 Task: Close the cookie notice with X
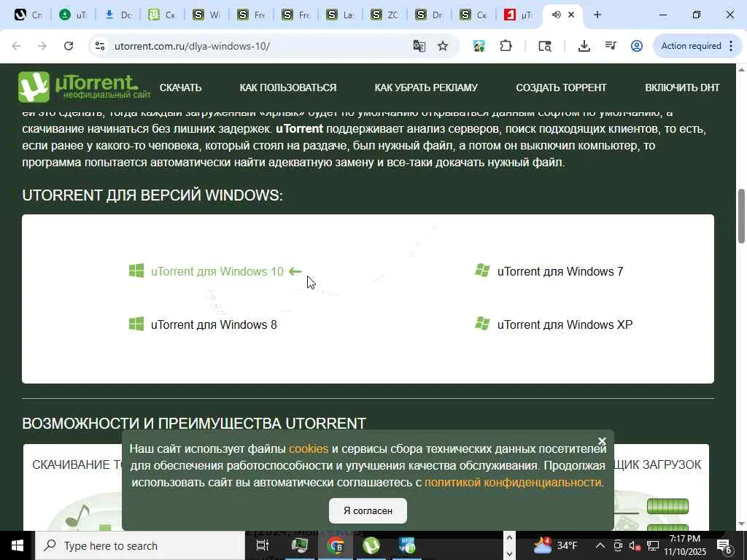pos(602,441)
